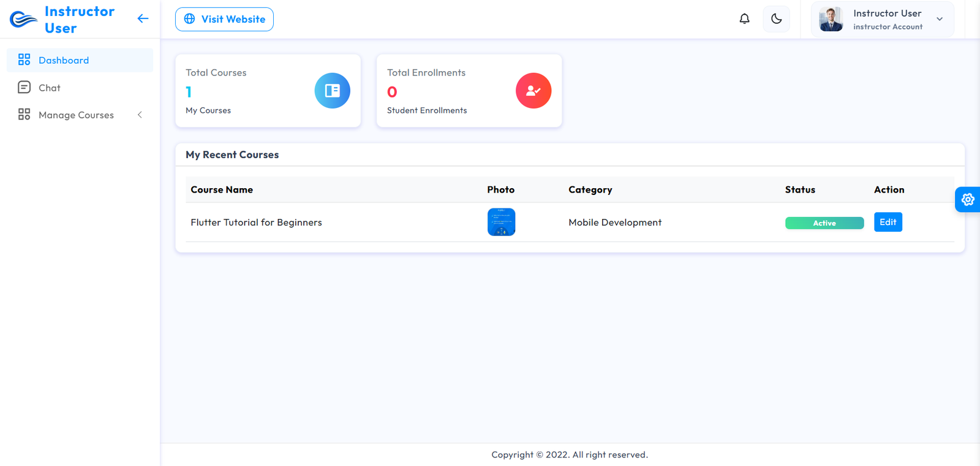Click Flutter Tutorial for Beginners course name
The width and height of the screenshot is (980, 466).
pos(256,222)
